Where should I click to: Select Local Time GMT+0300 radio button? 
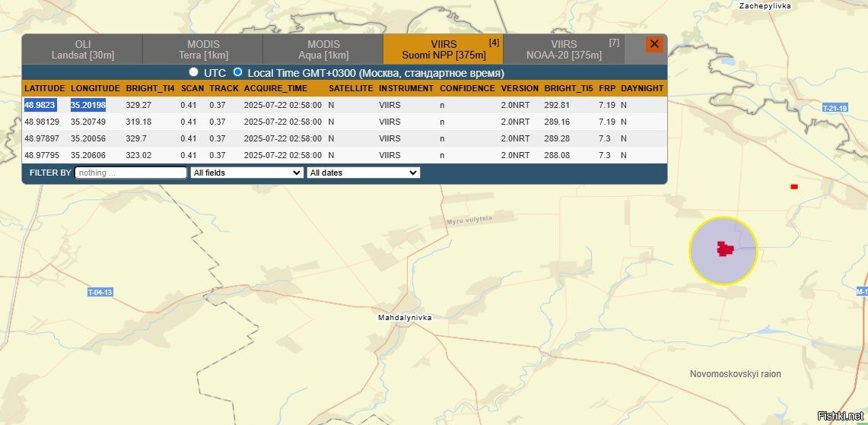click(237, 72)
